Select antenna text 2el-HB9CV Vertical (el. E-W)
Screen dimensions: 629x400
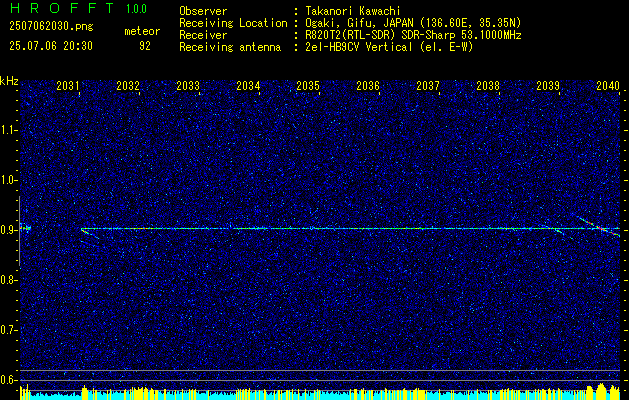coord(389,47)
